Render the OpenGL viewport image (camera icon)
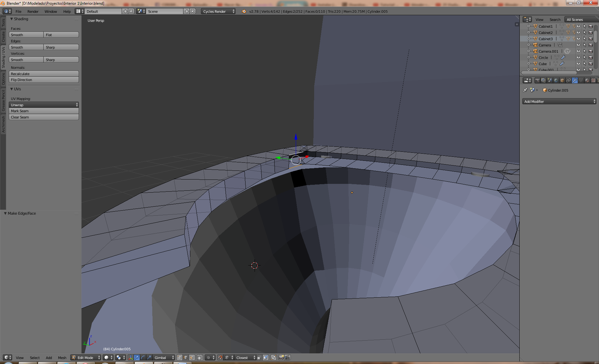This screenshot has height=364, width=599. tap(281, 357)
